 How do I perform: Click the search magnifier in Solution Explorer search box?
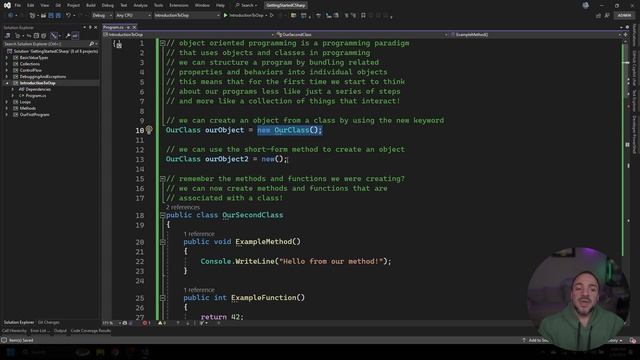pyautogui.click(x=91, y=44)
